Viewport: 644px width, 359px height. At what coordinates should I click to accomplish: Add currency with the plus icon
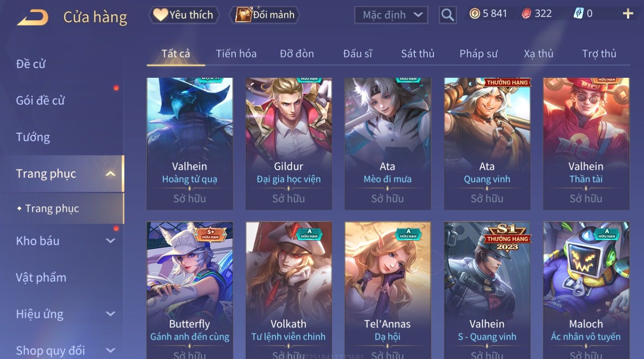[x=628, y=14]
